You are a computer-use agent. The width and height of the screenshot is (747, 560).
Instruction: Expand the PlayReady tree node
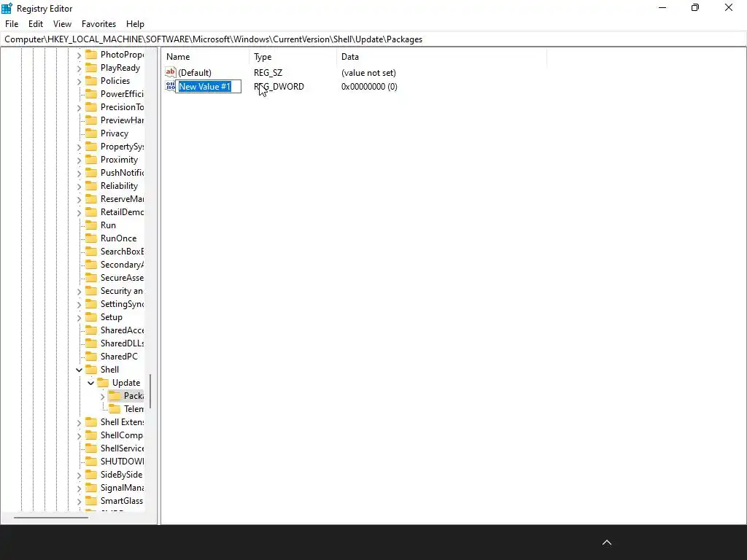[79, 68]
